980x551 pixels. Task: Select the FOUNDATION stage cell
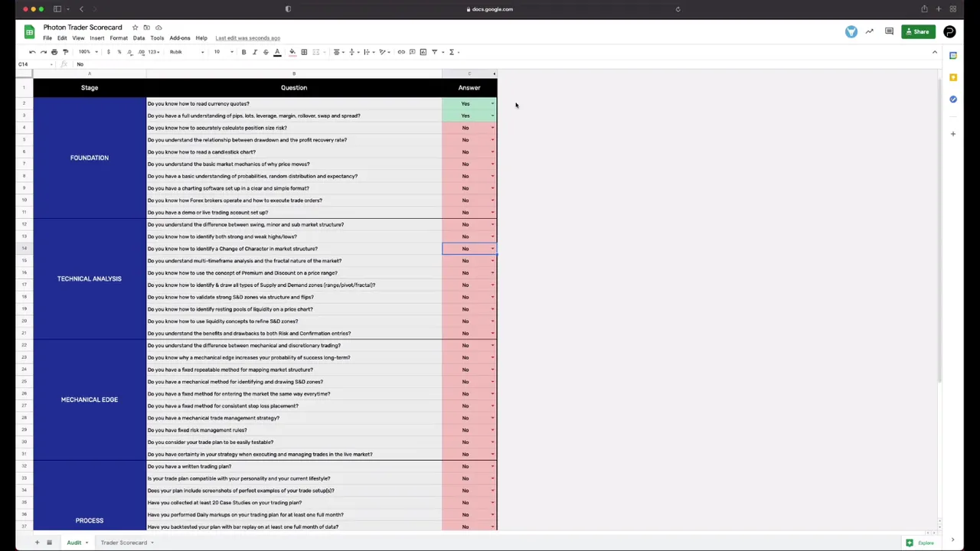pyautogui.click(x=90, y=158)
